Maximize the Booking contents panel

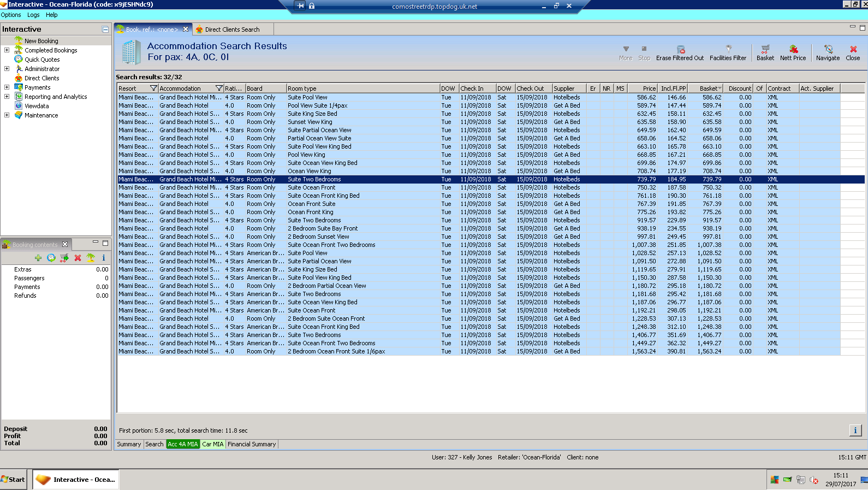click(105, 243)
